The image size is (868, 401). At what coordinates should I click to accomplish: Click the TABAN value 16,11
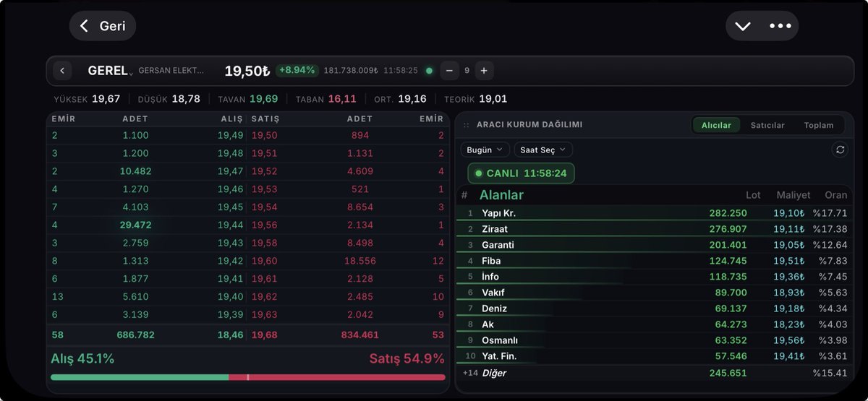pos(342,99)
